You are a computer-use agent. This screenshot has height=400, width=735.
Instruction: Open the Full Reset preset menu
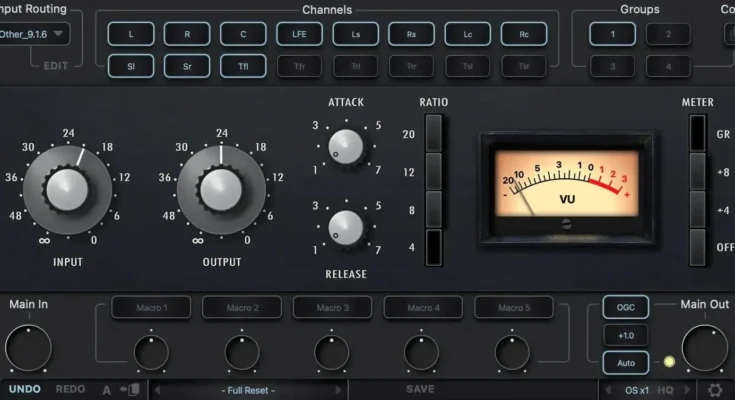point(248,389)
